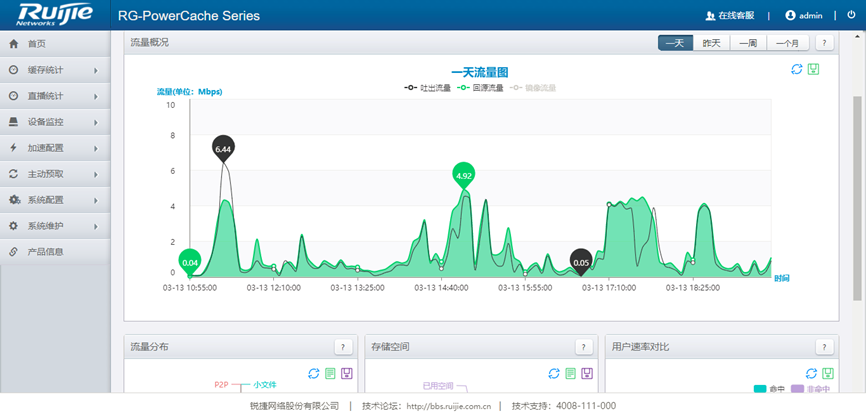Viewport: 866px width, 416px height.
Task: Switch to 一周 time range tab
Action: pos(747,43)
